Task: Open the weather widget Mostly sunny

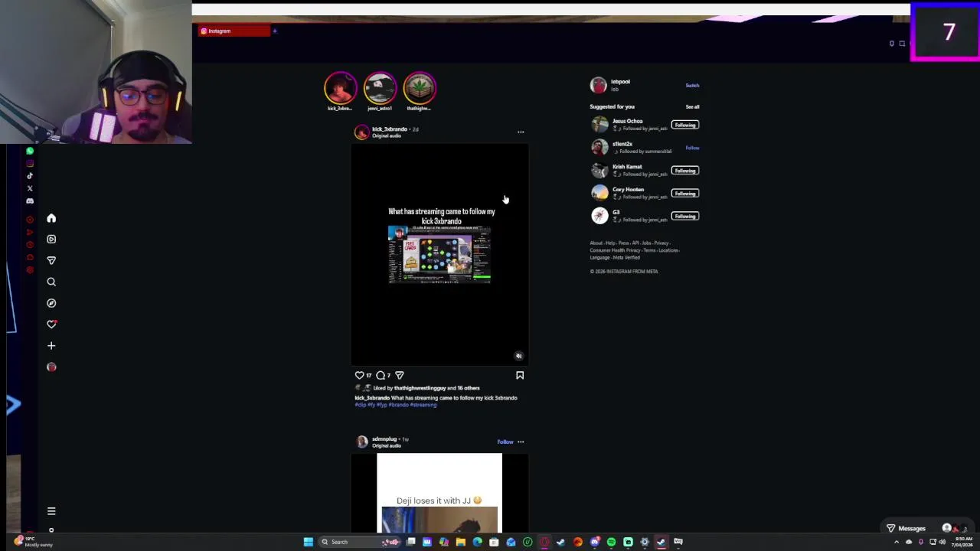Action: click(34, 542)
